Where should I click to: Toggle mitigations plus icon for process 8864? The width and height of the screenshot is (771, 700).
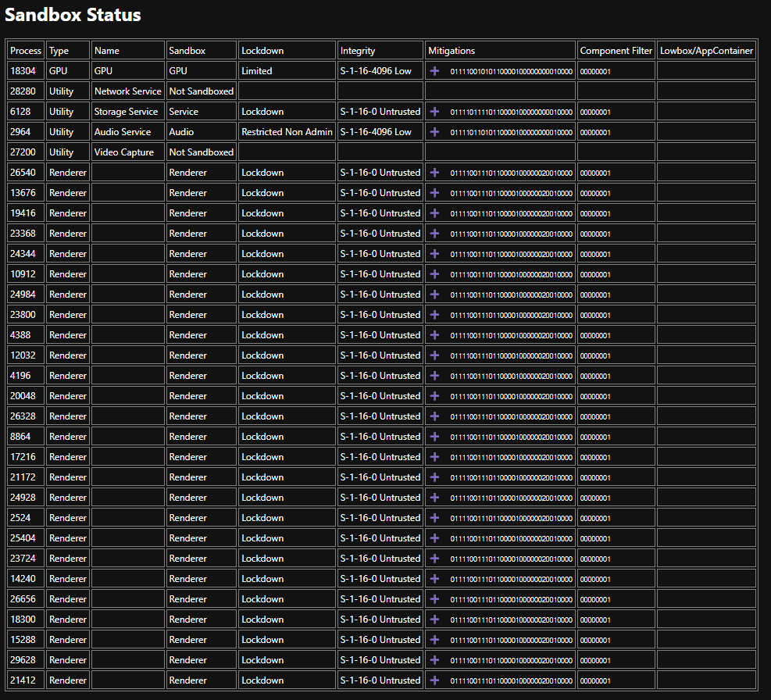tap(434, 437)
